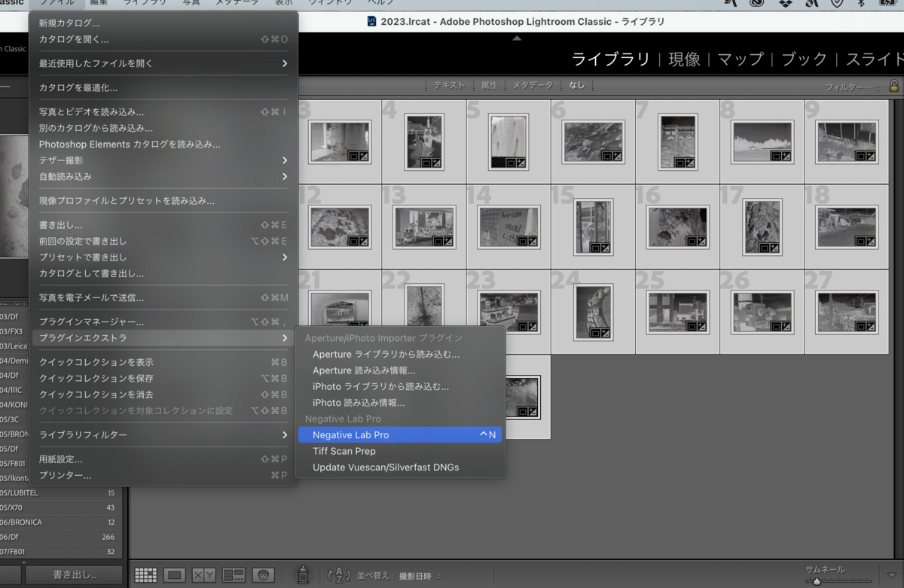
Task: Choose 用紙設定... menu item
Action: (163, 459)
